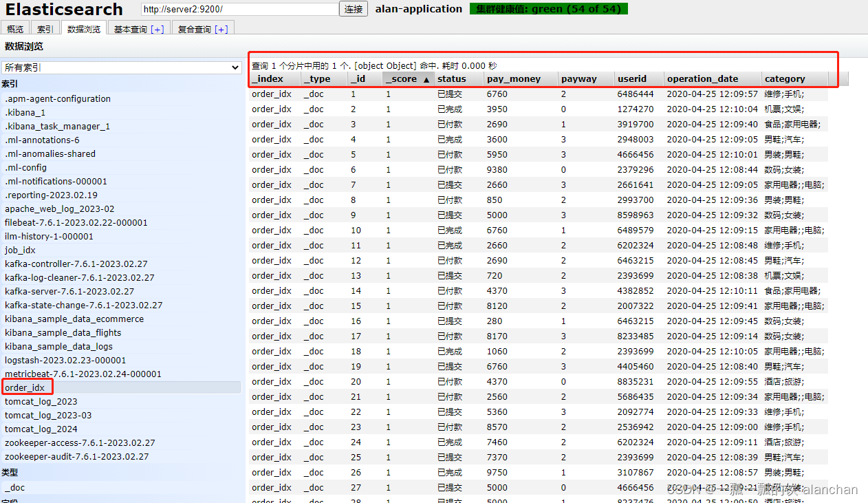Select the metricbeat-7.6.1-2023.02.24-000001 index
868x503 pixels.
point(83,374)
